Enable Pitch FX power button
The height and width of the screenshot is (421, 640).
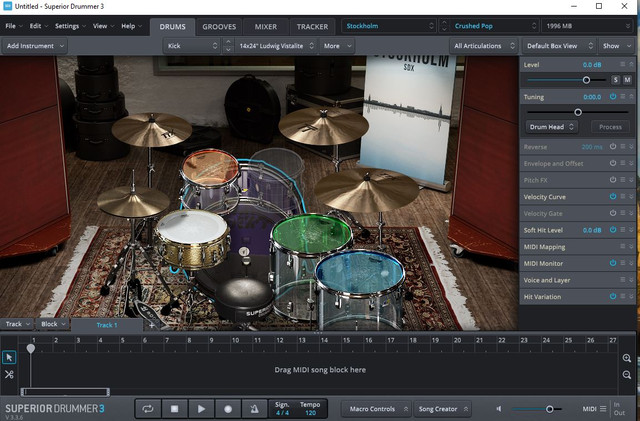point(613,180)
